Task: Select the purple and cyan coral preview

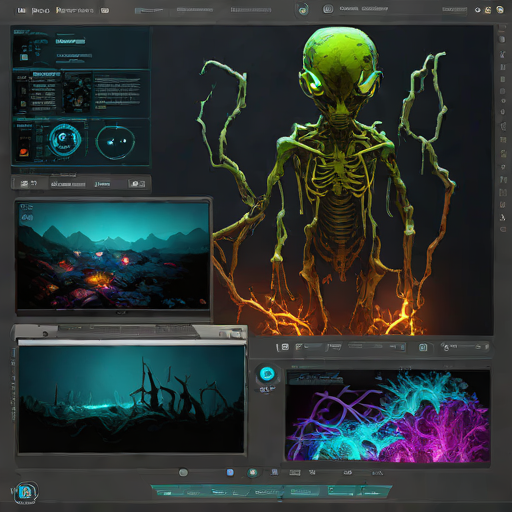Action: 388,415
